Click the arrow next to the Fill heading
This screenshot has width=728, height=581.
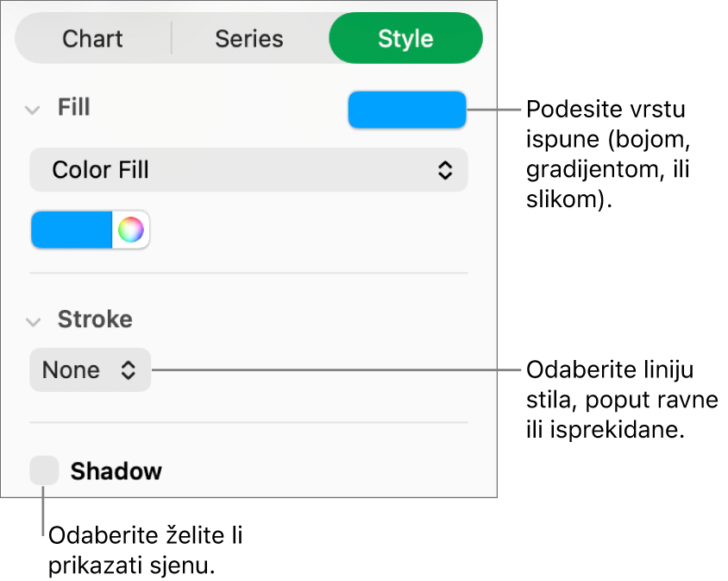(x=33, y=108)
